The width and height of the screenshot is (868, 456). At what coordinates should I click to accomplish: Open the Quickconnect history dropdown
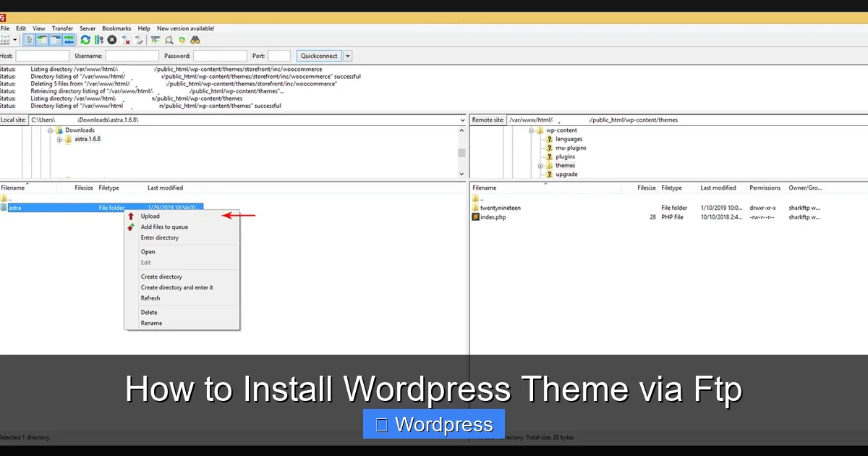pyautogui.click(x=347, y=56)
